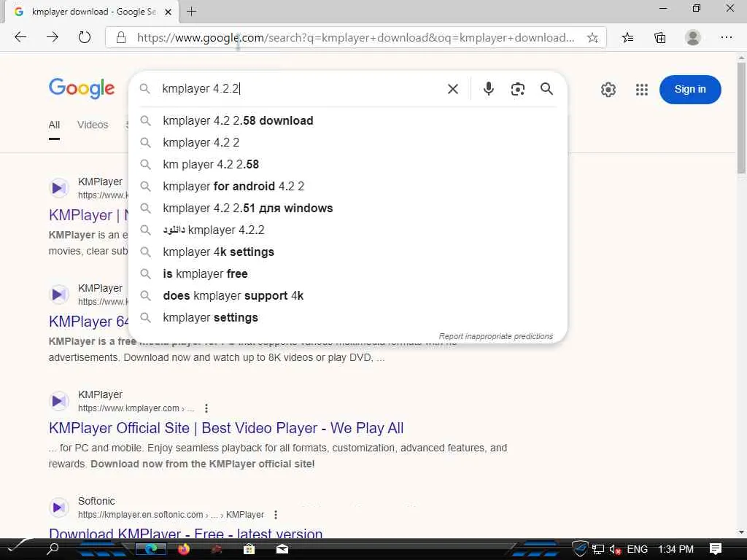Search by image with camera lens icon
The image size is (747, 560).
(x=518, y=89)
